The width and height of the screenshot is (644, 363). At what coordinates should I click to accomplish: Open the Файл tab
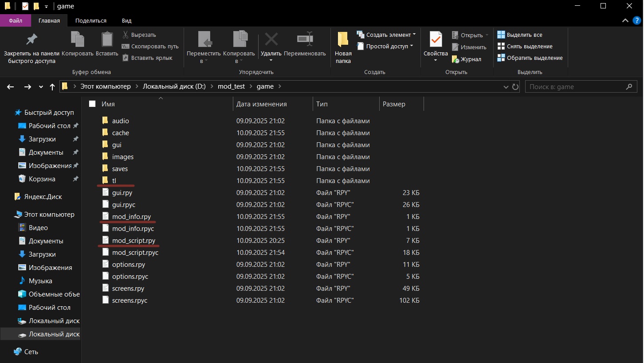(16, 20)
